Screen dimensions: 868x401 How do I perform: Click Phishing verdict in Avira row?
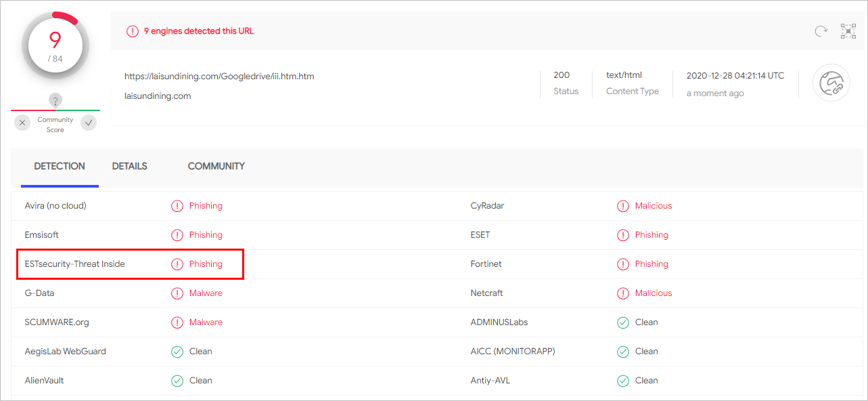pyautogui.click(x=206, y=206)
